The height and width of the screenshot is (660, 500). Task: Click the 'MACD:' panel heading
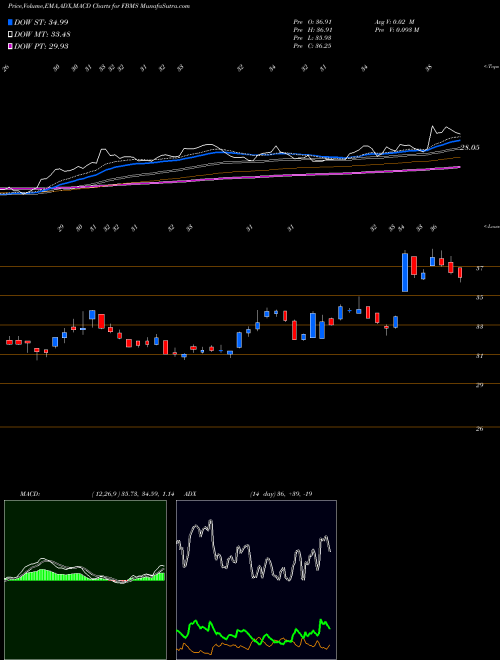coord(30,494)
